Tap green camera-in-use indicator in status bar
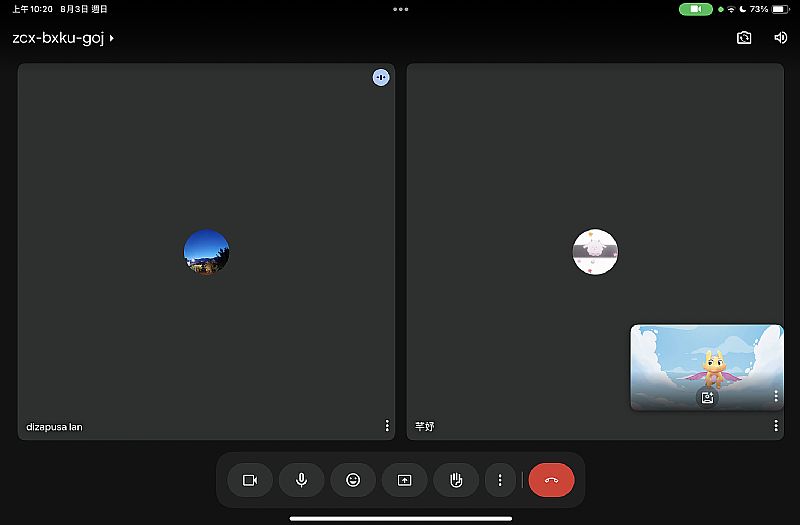The image size is (800, 525). pyautogui.click(x=695, y=9)
